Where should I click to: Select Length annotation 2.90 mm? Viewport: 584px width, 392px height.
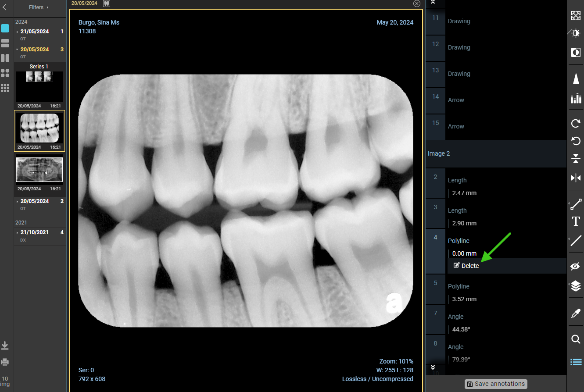click(x=496, y=214)
